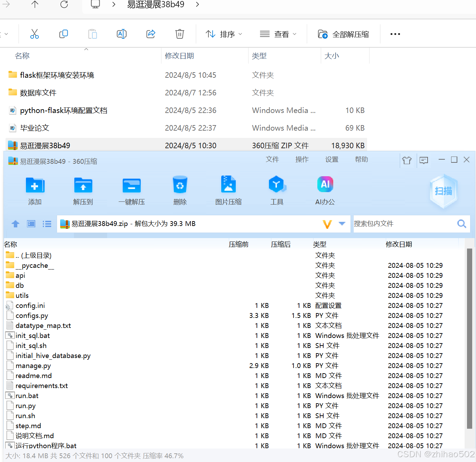This screenshot has width=476, height=462.
Task: Click the 扫描 scan shield button
Action: pyautogui.click(x=444, y=191)
